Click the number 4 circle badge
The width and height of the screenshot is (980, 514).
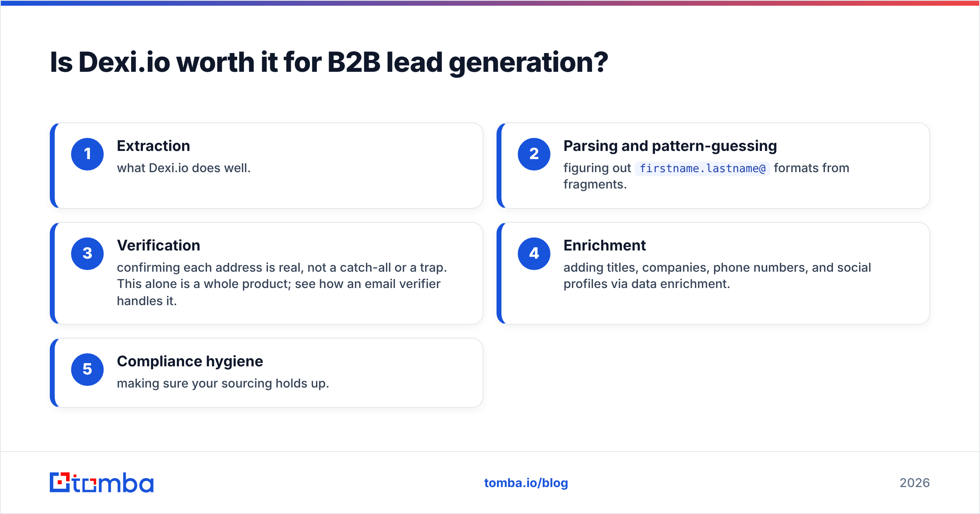534,254
